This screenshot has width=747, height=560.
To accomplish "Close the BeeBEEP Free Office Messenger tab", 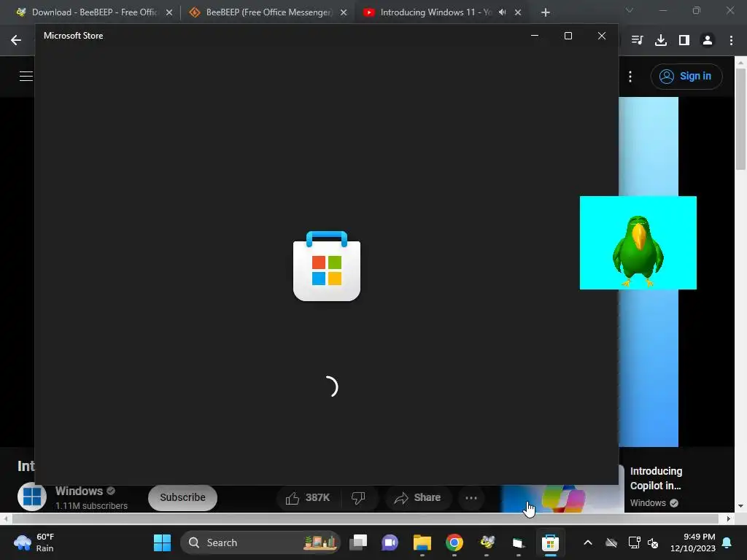I will click(x=344, y=13).
